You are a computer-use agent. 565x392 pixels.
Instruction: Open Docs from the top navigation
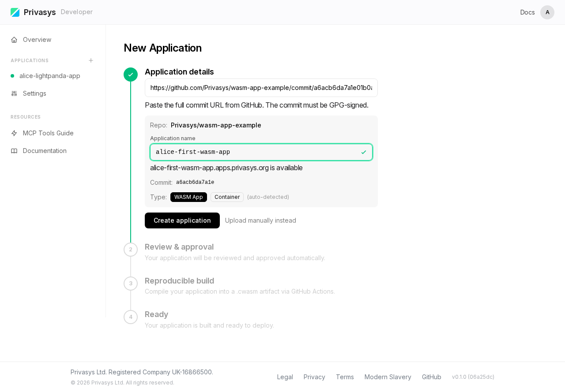click(x=527, y=12)
